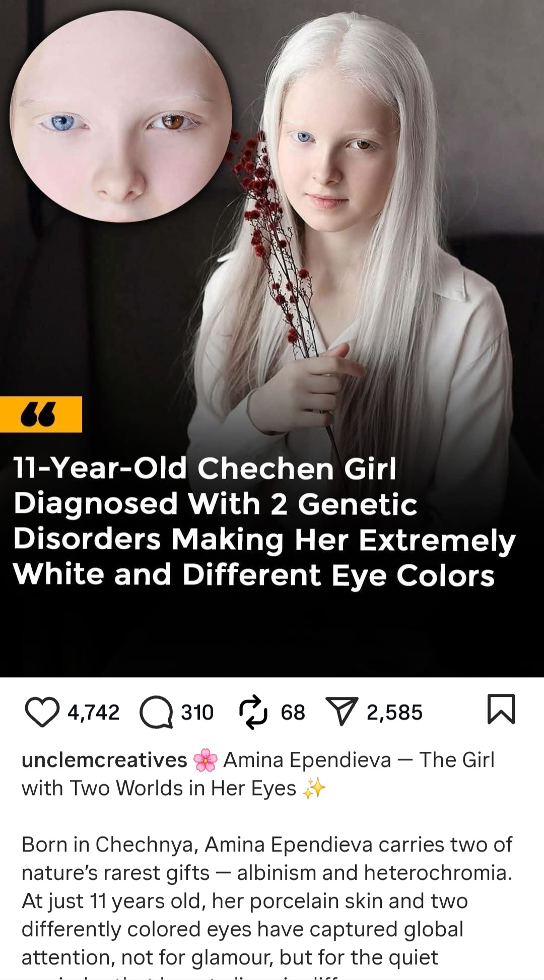Open the unclemcreatives profile link
544x980 pixels.
[x=104, y=760]
